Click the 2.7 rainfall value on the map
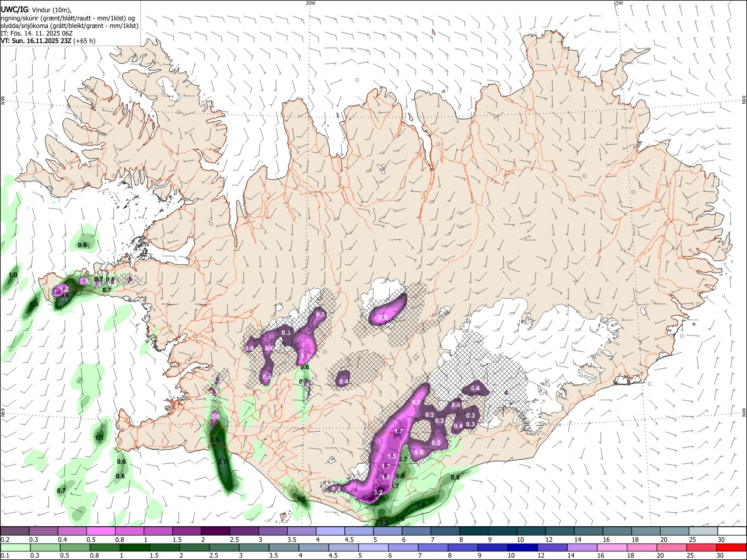This screenshot has width=747, height=560. click(222, 462)
